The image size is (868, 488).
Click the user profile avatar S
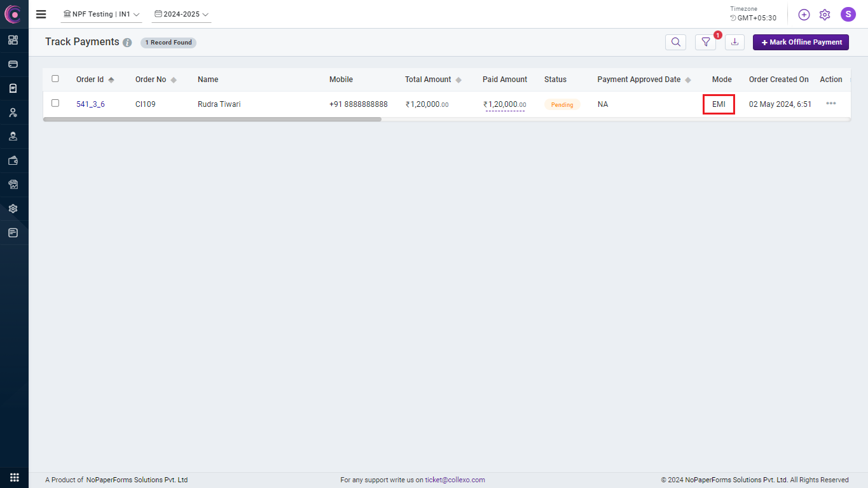tap(848, 15)
